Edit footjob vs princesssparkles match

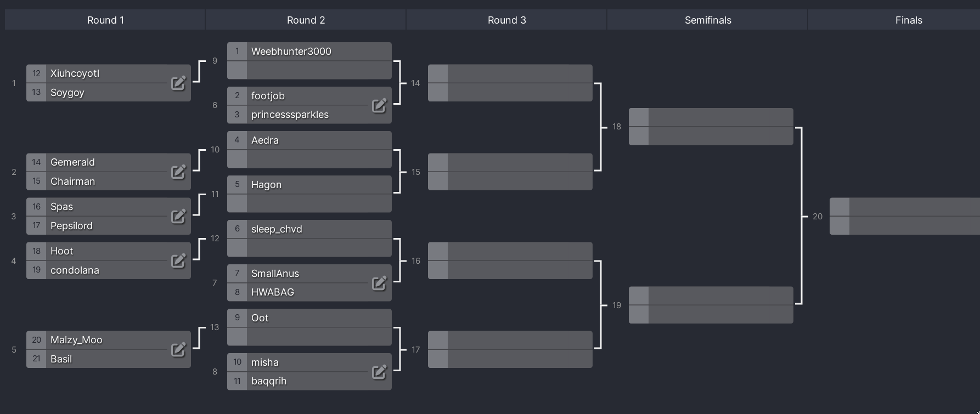(x=379, y=105)
